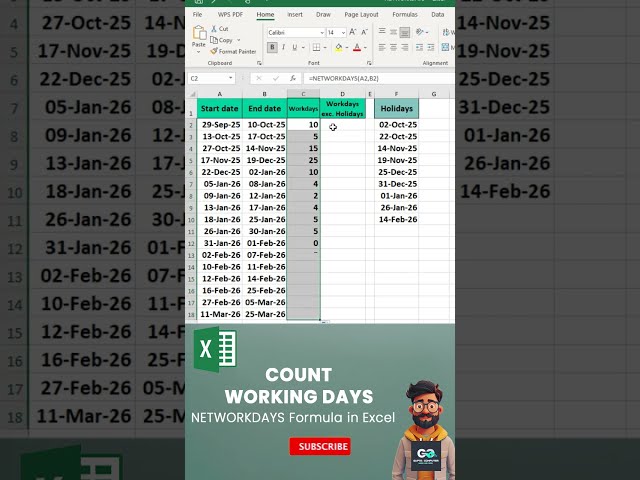Screen dimensions: 640x480
Task: Decrease font size with the smaller A icon
Action: click(364, 32)
